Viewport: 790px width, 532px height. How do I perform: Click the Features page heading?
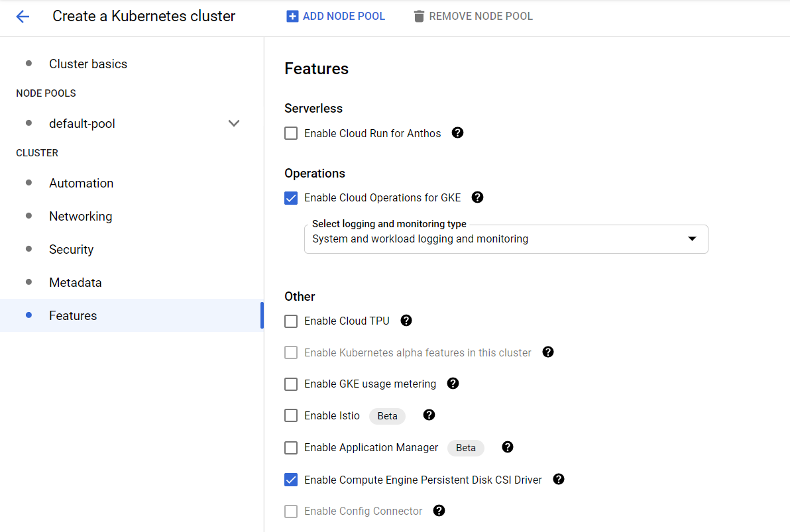click(x=316, y=68)
